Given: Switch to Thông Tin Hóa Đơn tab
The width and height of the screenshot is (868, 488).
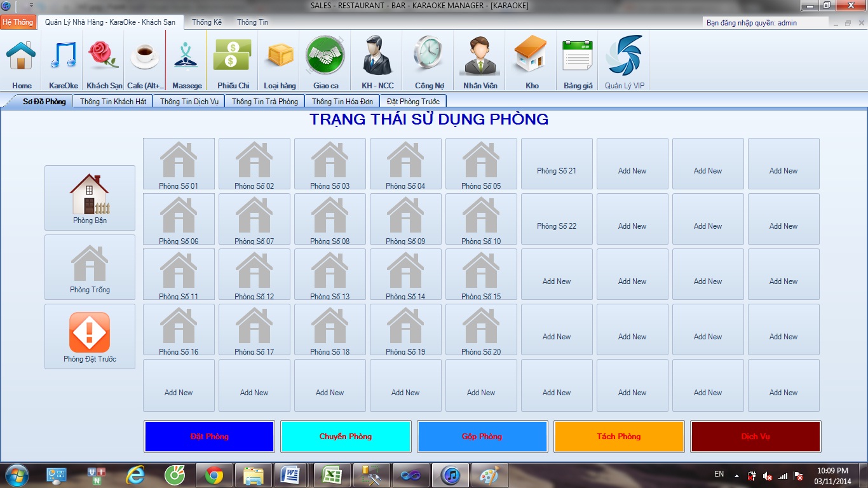Looking at the screenshot, I should point(342,101).
